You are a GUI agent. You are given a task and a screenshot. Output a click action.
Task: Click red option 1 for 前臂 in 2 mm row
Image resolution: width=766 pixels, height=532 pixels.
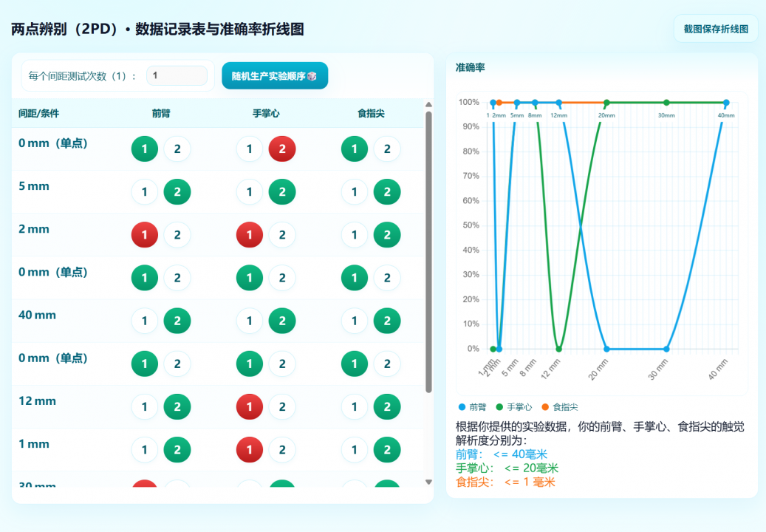coord(145,235)
